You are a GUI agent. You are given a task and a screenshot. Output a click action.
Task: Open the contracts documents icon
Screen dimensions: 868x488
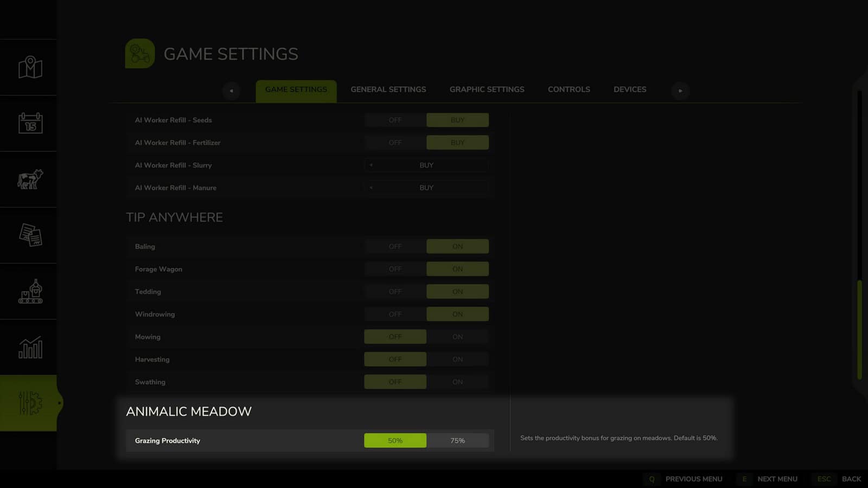click(30, 235)
